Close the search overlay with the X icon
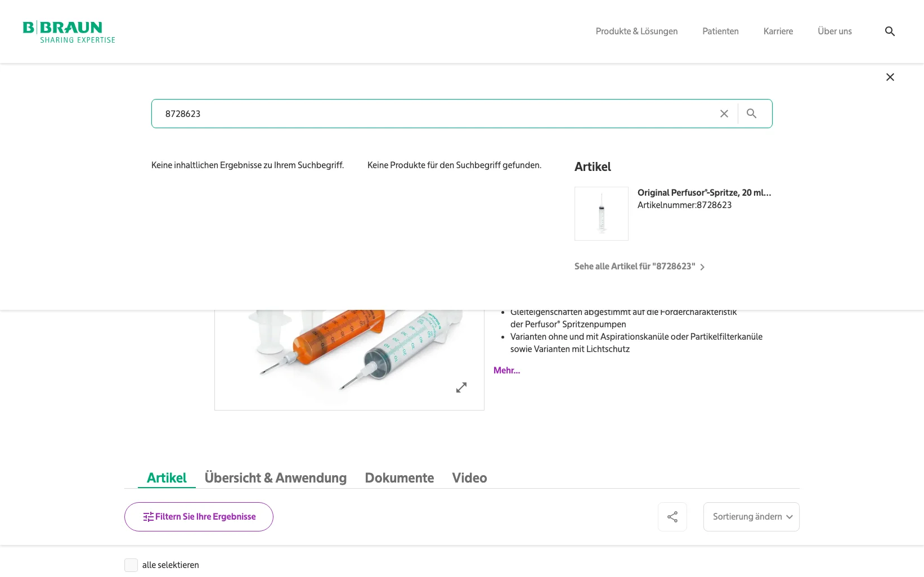This screenshot has width=924, height=577. 890,77
